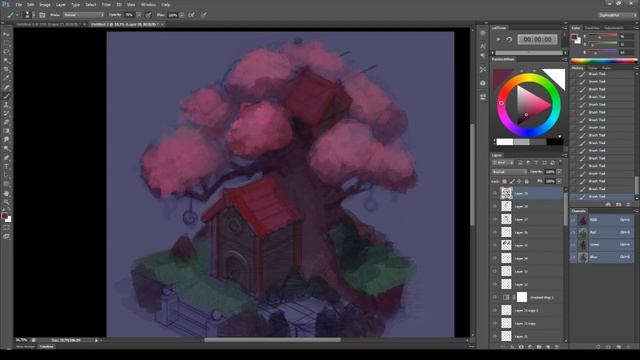
Task: Toggle Quick Mask mode in the toolbox
Action: [6, 228]
